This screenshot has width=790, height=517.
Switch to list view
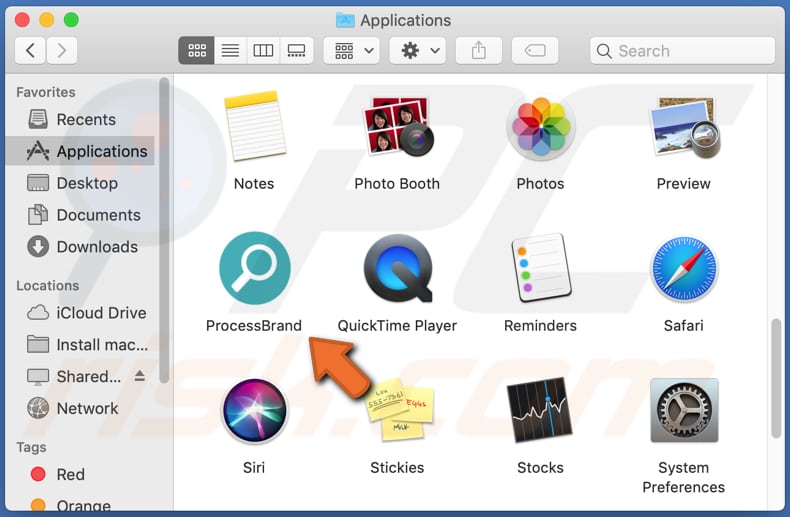point(230,50)
